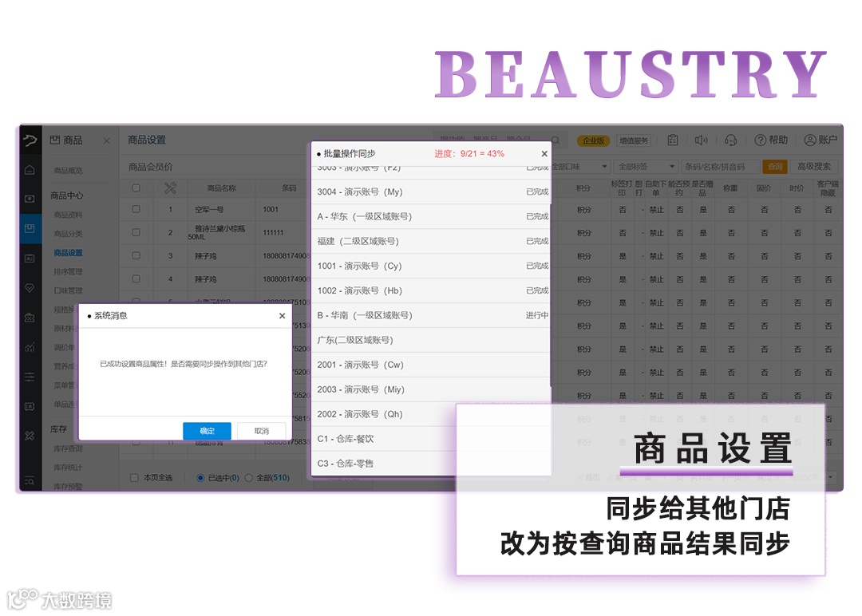The width and height of the screenshot is (862, 616).
Task: Click 取消 in the 系统消息 dialog
Action: click(x=262, y=431)
